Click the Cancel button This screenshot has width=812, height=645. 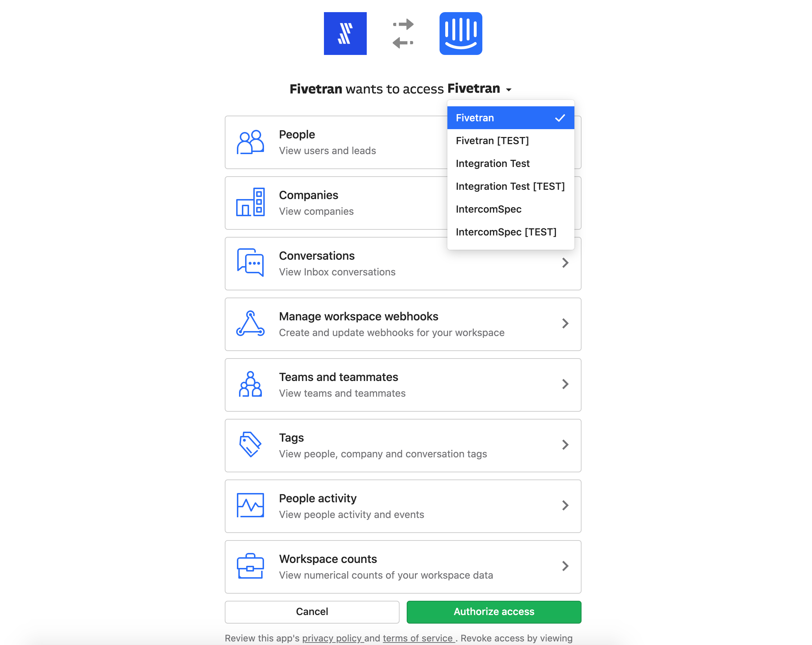click(312, 611)
